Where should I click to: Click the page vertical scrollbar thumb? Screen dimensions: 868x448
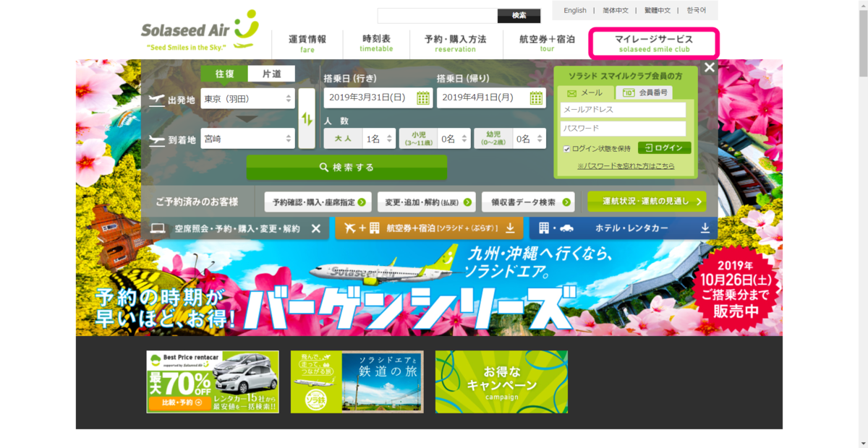(862, 43)
